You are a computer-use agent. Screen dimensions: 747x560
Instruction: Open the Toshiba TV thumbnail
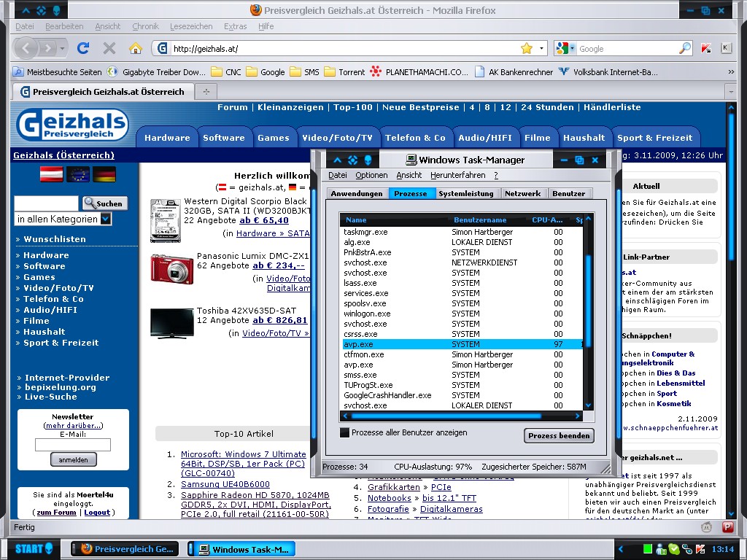pos(172,323)
